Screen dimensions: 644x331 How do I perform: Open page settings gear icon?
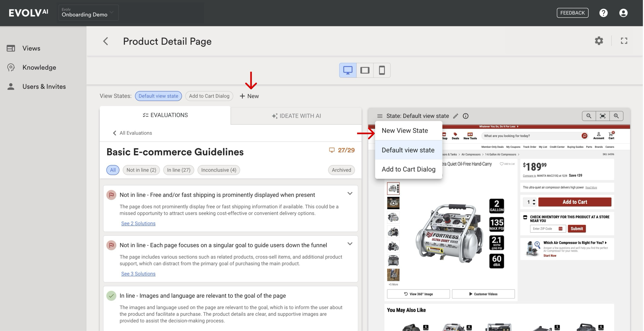pos(599,41)
